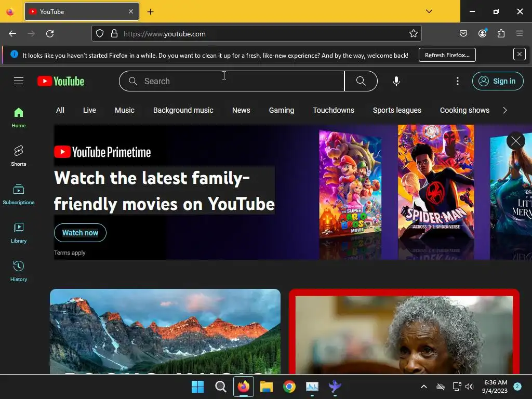Launch Google Chrome from taskbar
532x399 pixels.
click(289, 387)
